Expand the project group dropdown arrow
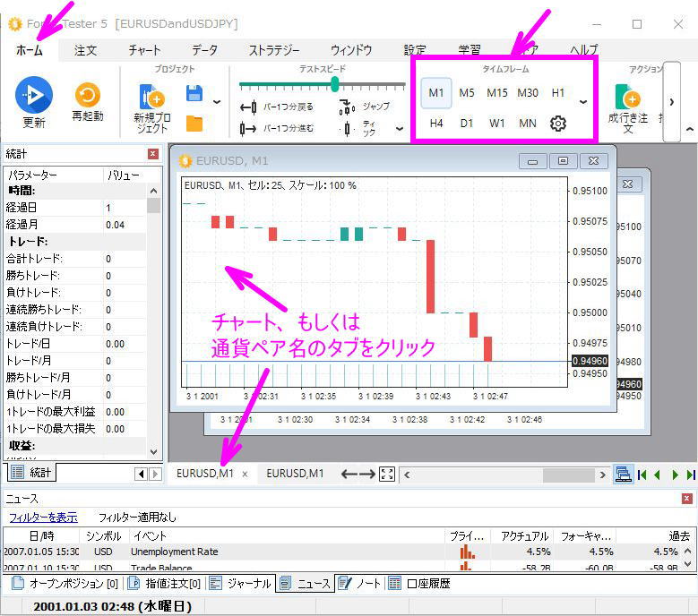The width and height of the screenshot is (698, 616). [x=217, y=102]
